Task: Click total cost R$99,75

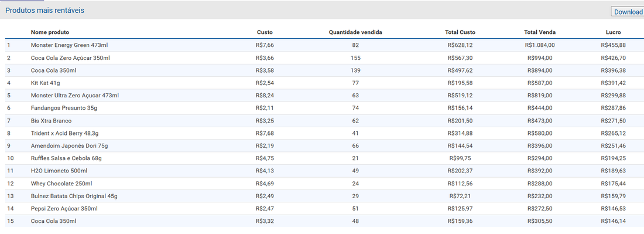Action: (460, 158)
